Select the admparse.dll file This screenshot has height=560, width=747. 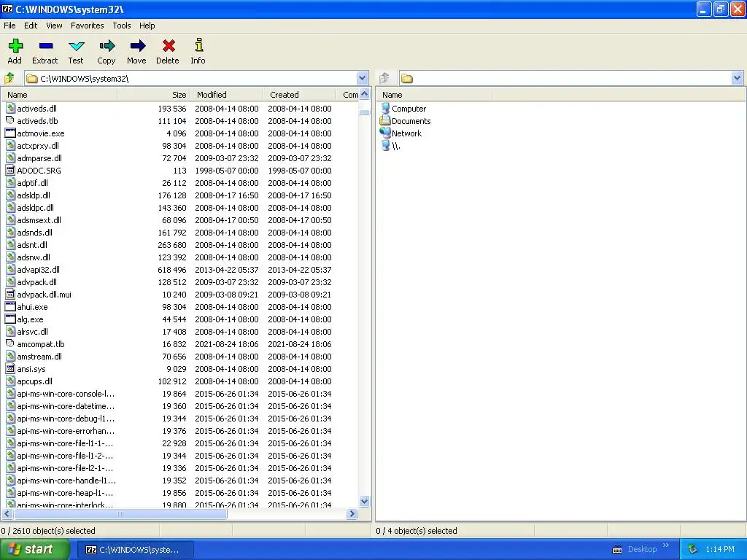(x=39, y=158)
